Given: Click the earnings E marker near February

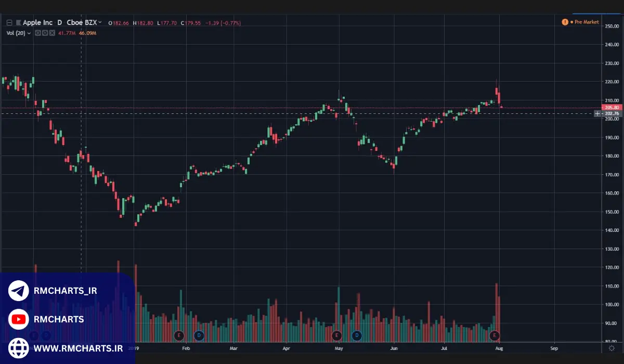Looking at the screenshot, I should tap(179, 335).
